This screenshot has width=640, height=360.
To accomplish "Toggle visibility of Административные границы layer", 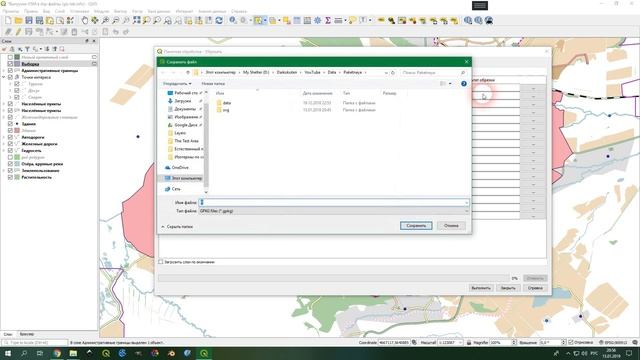I will pos(10,71).
